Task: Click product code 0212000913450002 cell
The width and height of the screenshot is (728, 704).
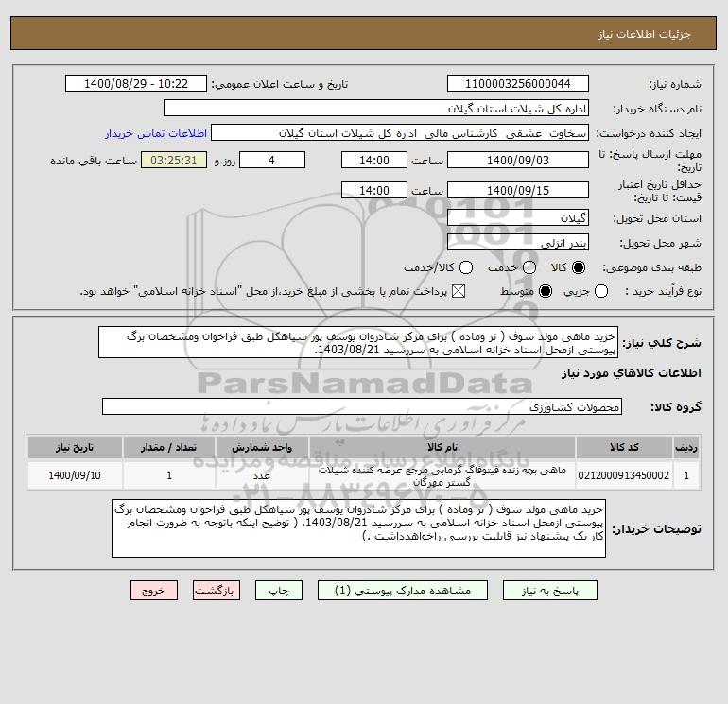Action: pyautogui.click(x=624, y=475)
